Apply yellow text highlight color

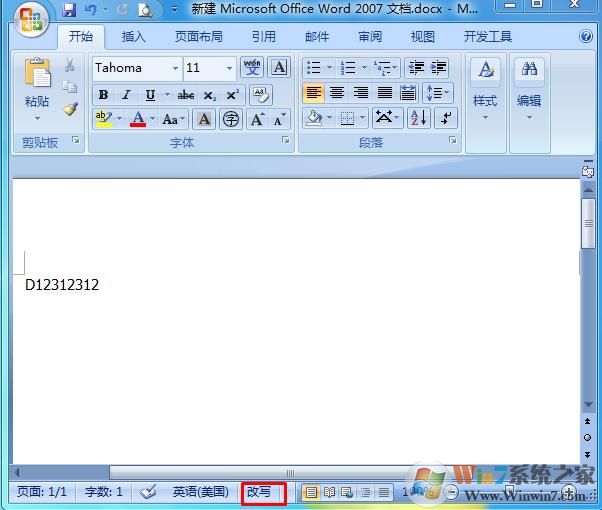104,119
